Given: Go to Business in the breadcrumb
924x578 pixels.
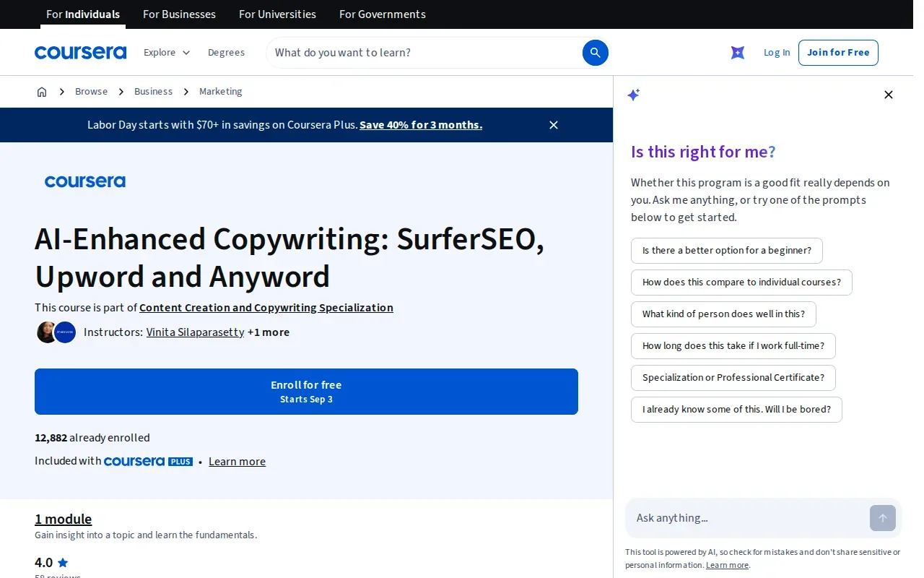Looking at the screenshot, I should pos(153,92).
